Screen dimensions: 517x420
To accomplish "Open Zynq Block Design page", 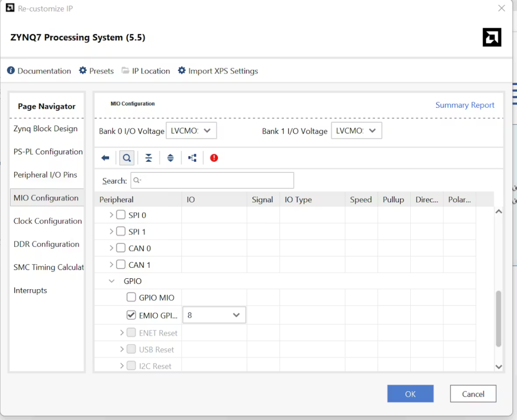I will coord(45,129).
